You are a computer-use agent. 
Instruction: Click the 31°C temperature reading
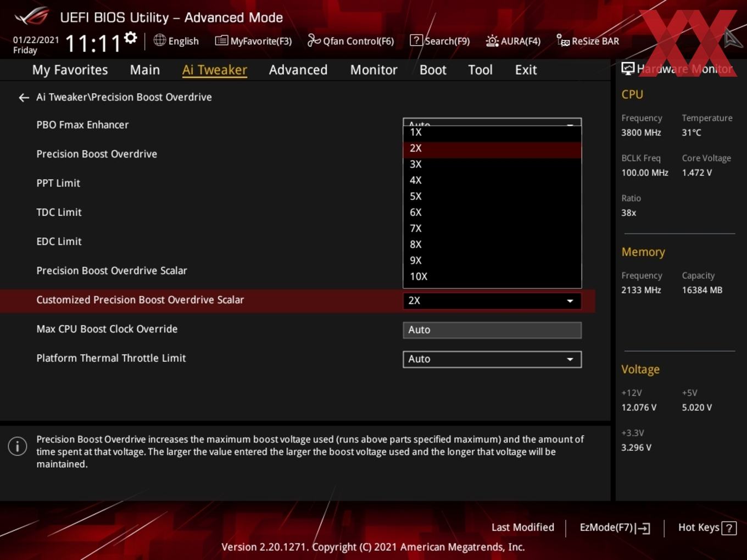(x=692, y=133)
